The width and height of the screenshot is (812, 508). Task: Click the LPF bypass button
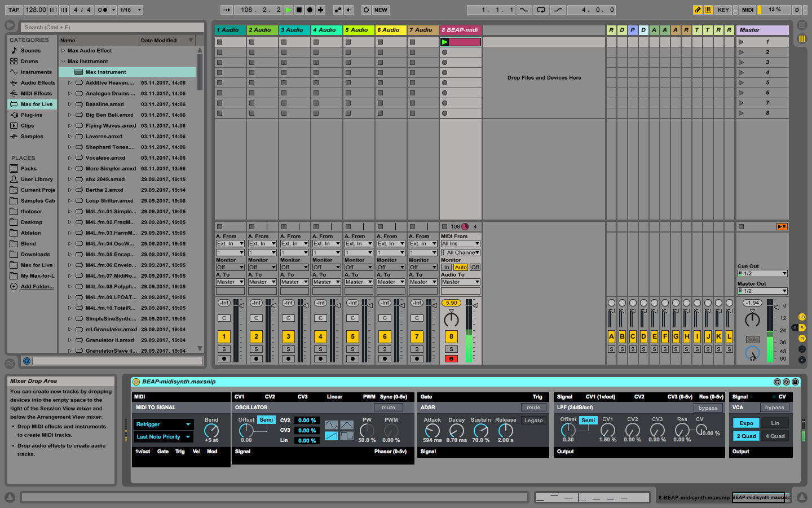708,408
